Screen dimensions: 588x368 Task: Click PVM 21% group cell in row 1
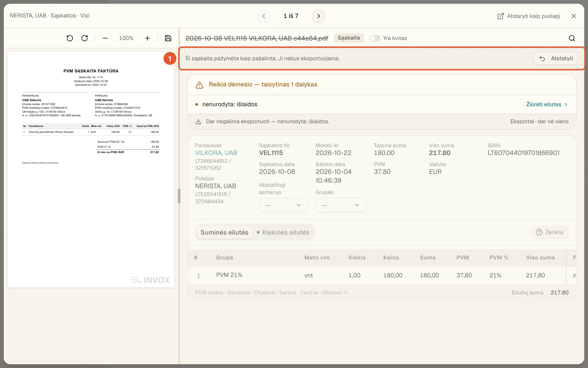229,275
